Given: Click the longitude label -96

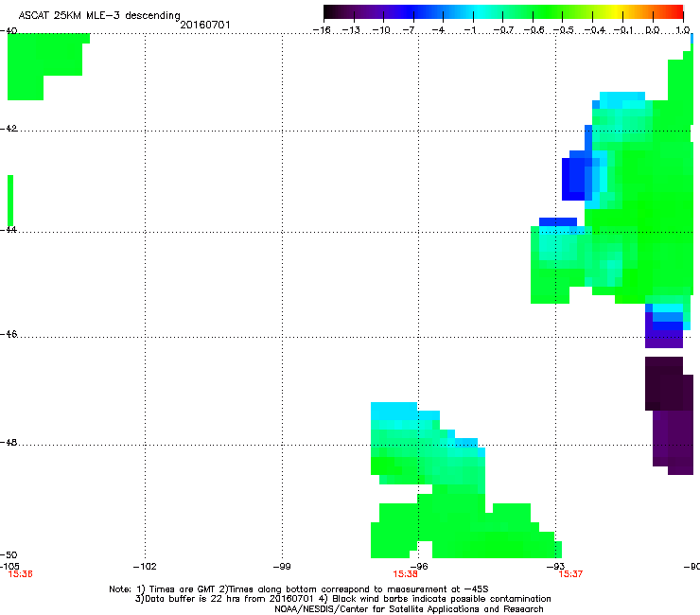Looking at the screenshot, I should point(419,567).
